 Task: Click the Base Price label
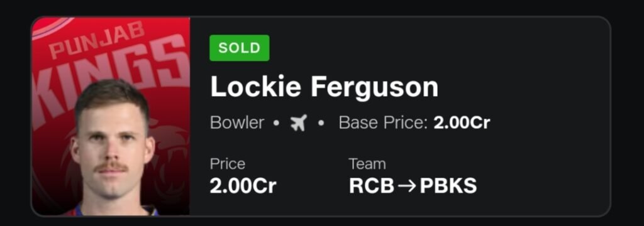384,122
